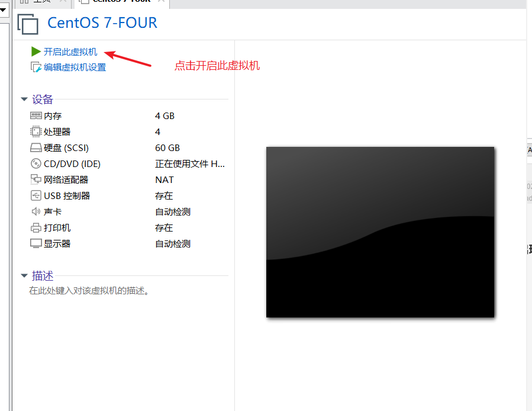Click the display monitor icon
532x411 pixels.
point(36,243)
